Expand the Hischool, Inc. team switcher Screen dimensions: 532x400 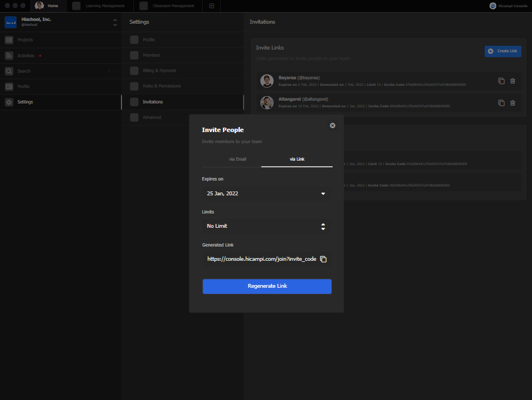click(x=115, y=23)
